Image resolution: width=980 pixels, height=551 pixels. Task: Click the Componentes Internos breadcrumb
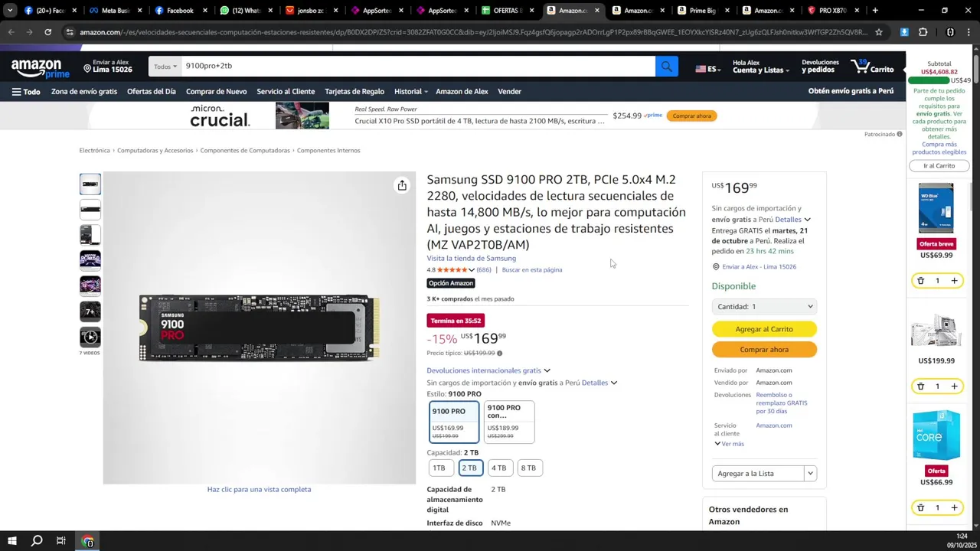(328, 151)
